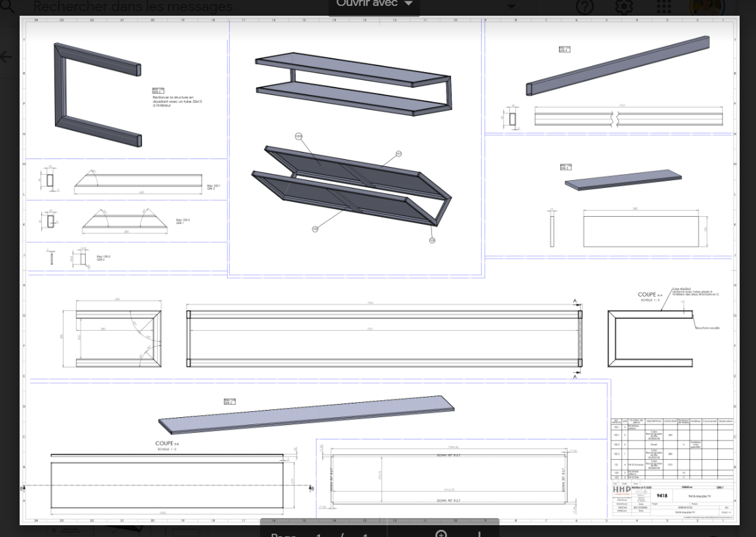Click the search magnifier icon
This screenshot has height=537, width=756.
coord(8,7)
